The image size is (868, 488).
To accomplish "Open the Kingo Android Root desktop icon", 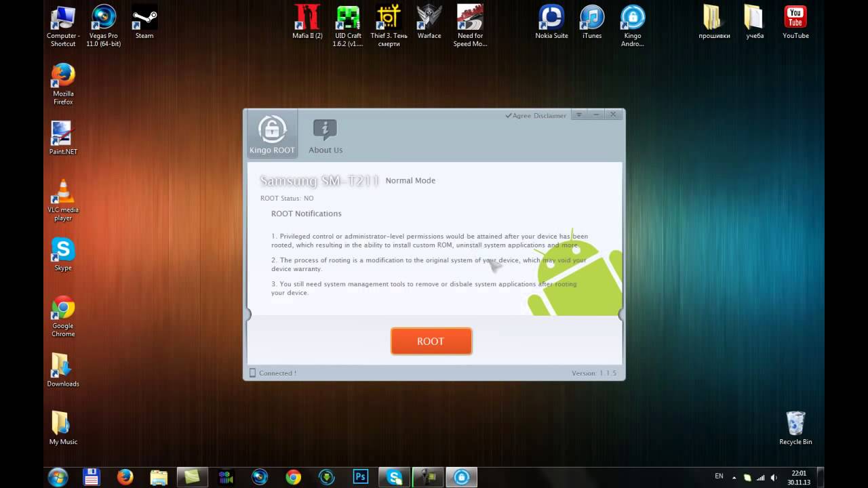I will point(633,26).
